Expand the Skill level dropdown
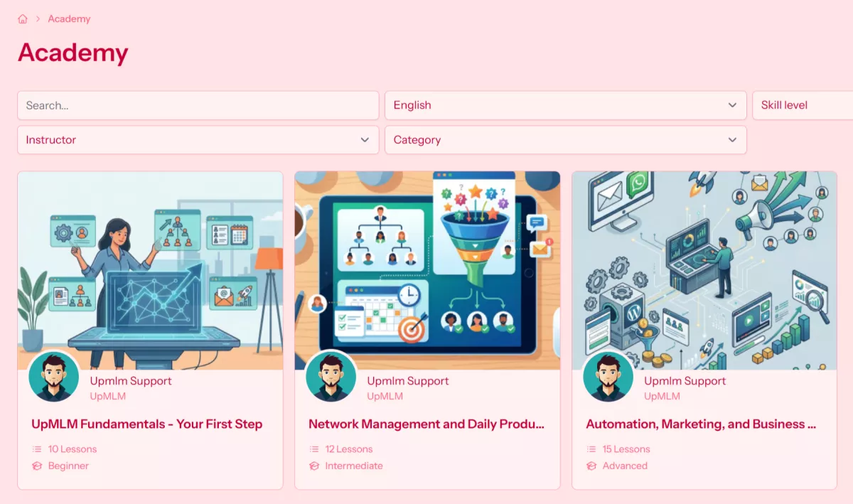The image size is (853, 504). 803,105
